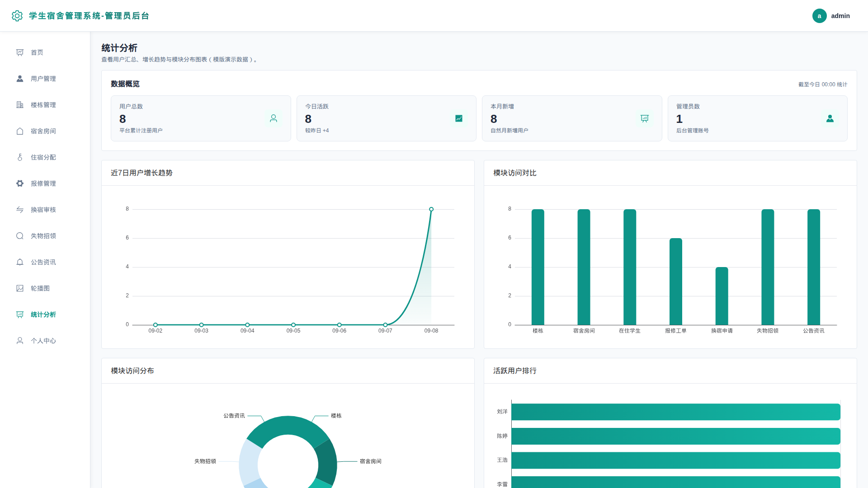
Task: Click the 截至今日 00:00 统计 note
Action: coord(823,84)
